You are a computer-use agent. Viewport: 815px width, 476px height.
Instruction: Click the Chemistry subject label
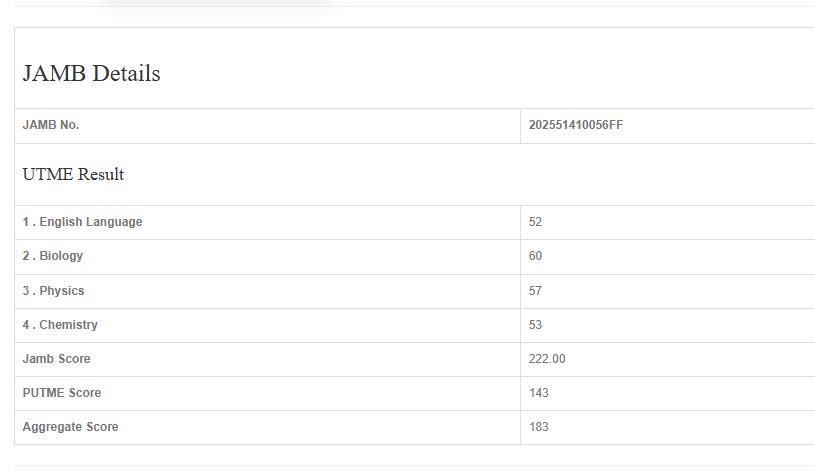[68, 325]
